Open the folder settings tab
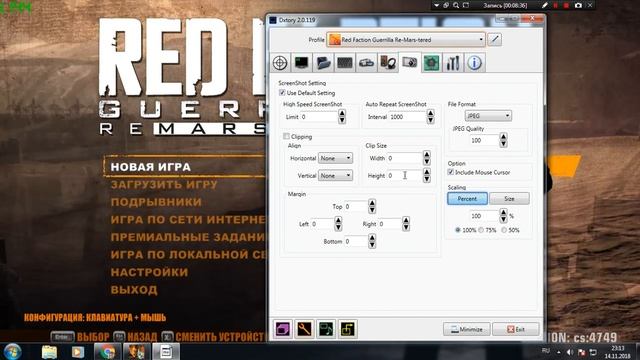Screen dimensions: 640x360 323,62
